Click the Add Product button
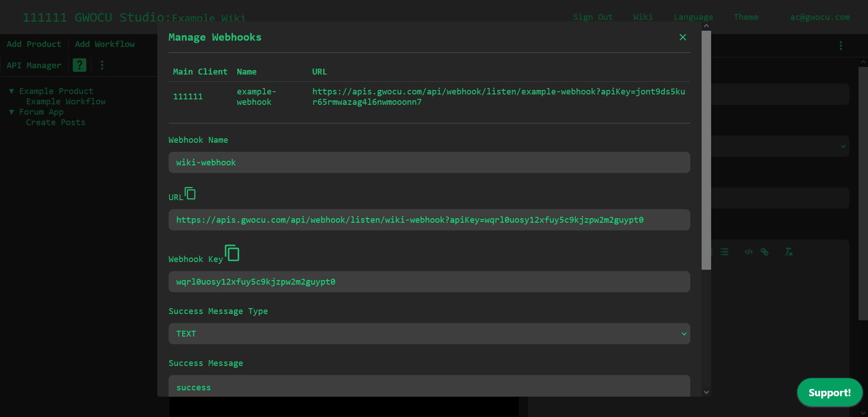The height and width of the screenshot is (417, 868). (x=34, y=44)
